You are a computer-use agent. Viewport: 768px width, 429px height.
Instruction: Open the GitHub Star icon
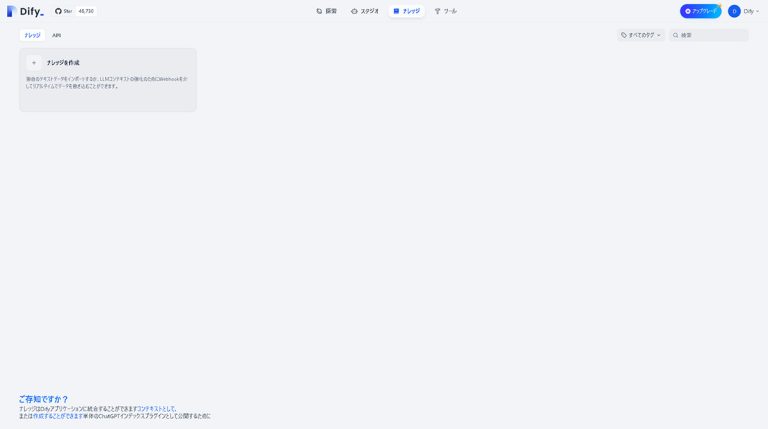(58, 11)
